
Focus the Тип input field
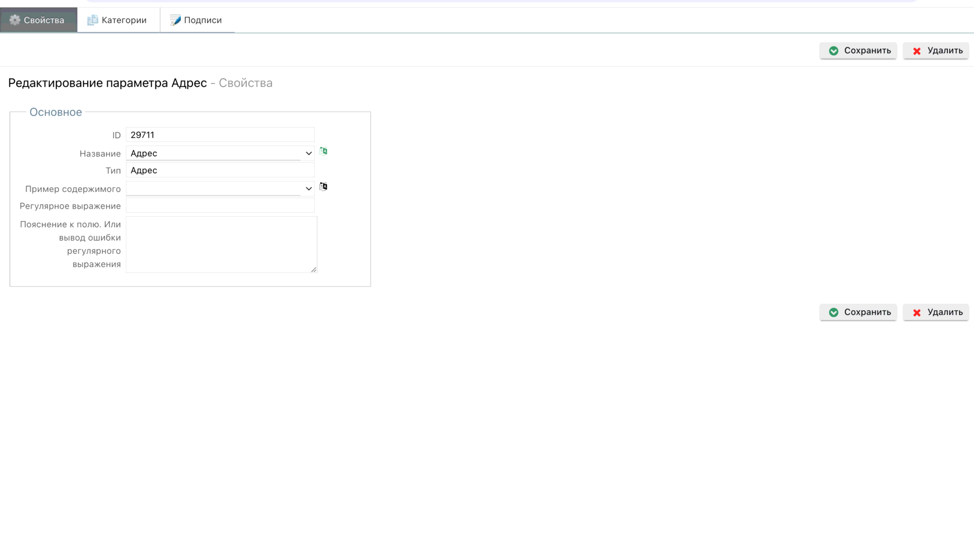tap(220, 170)
